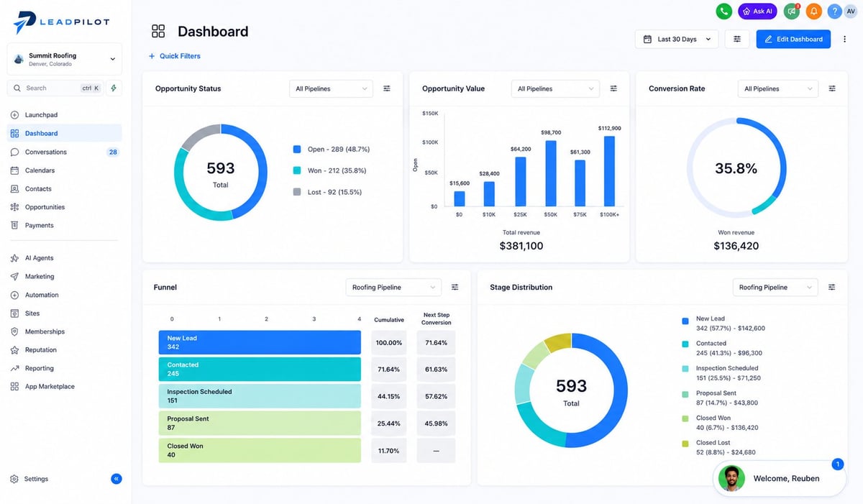The image size is (863, 504).
Task: Open the Welcome, Reuben chat widget
Action: [779, 478]
